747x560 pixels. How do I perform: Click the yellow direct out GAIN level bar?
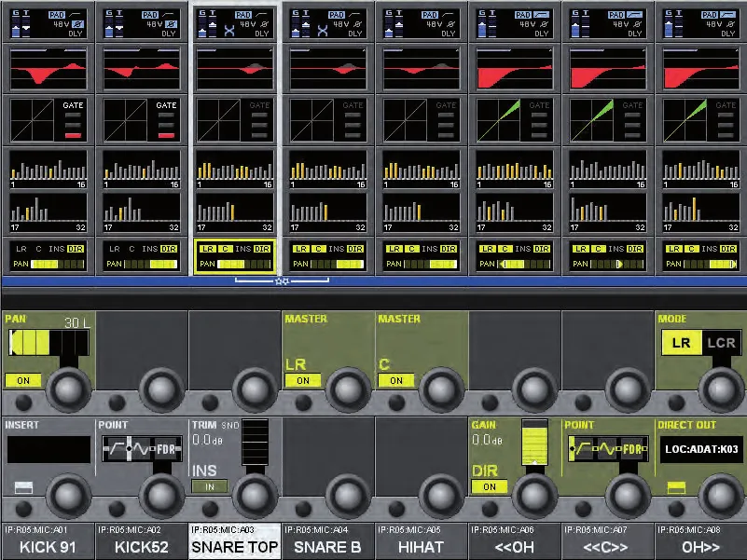click(x=534, y=442)
